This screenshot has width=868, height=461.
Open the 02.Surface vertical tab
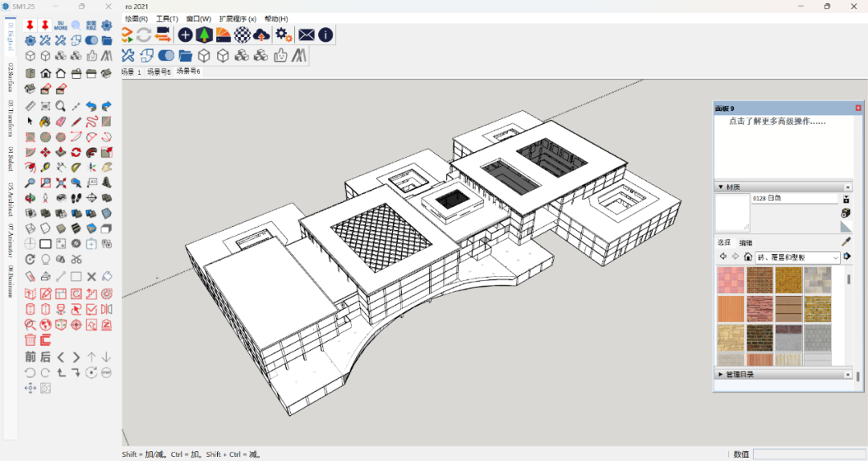coord(10,77)
